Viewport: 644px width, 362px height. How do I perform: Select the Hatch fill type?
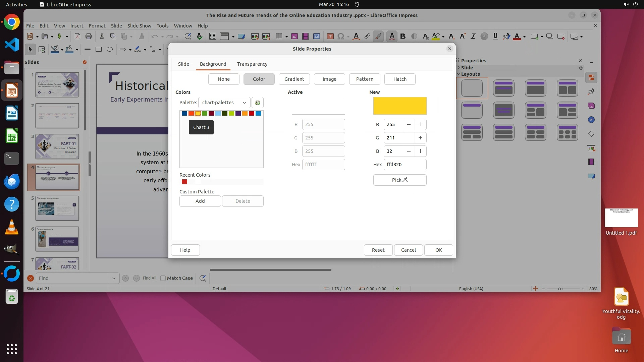click(400, 79)
